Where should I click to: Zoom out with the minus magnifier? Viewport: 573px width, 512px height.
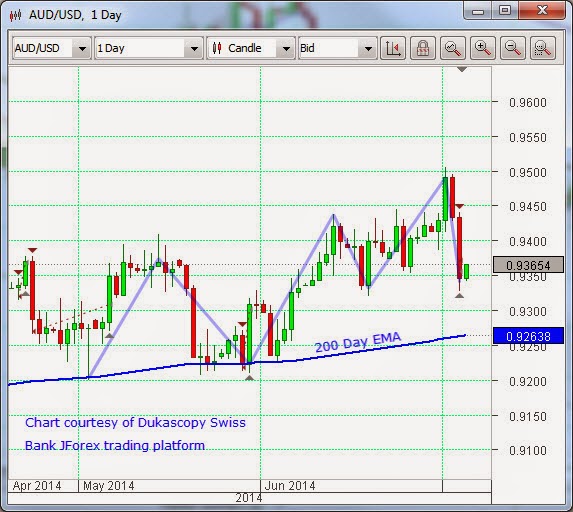(513, 48)
